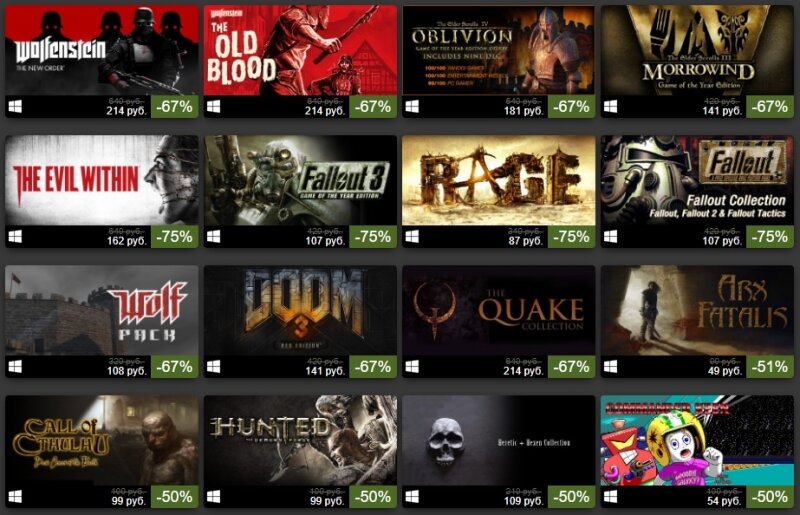Click Windows icon under Call of Cthulhu
Image resolution: width=800 pixels, height=515 pixels.
tap(15, 497)
